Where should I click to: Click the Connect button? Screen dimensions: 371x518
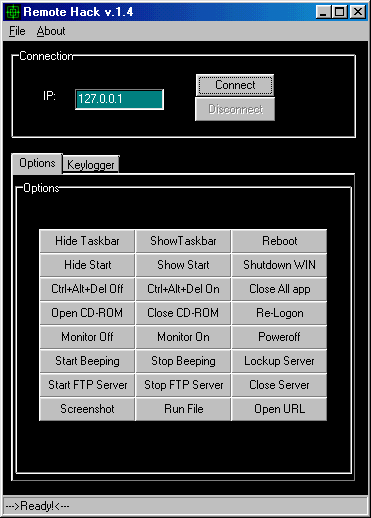tap(235, 85)
